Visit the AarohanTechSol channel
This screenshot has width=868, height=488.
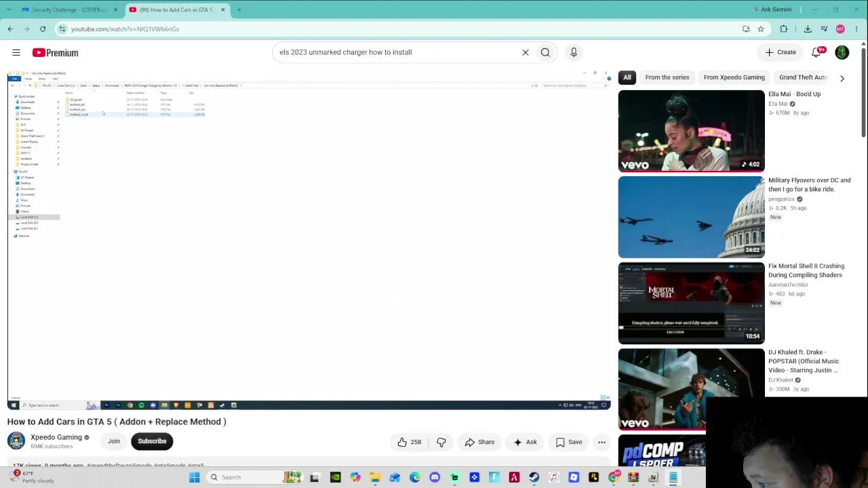pos(787,285)
